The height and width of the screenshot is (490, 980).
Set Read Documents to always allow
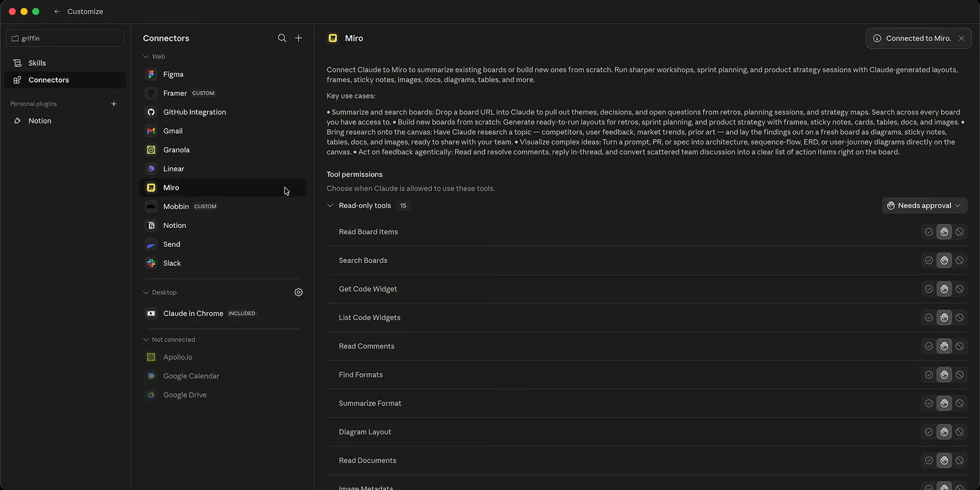(x=929, y=461)
